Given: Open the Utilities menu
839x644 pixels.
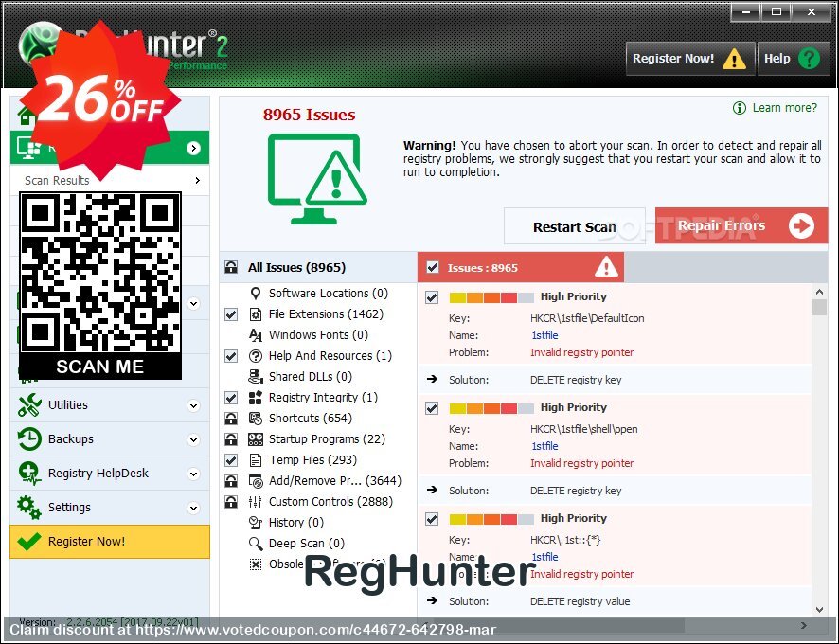Looking at the screenshot, I should click(x=110, y=405).
